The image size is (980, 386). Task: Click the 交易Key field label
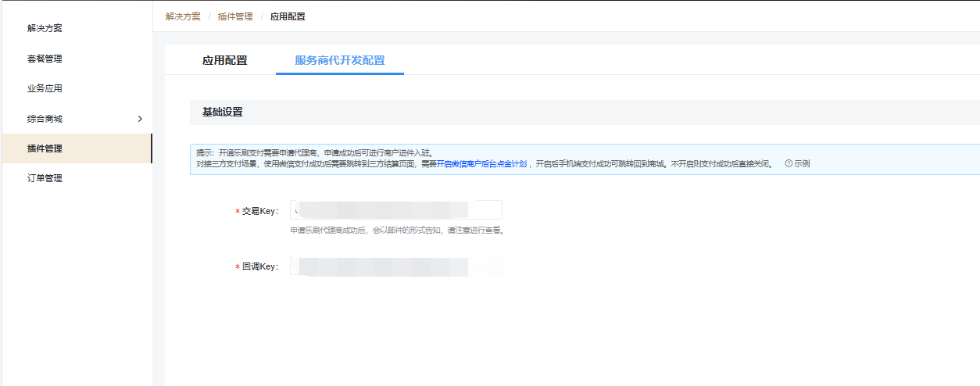[259, 211]
